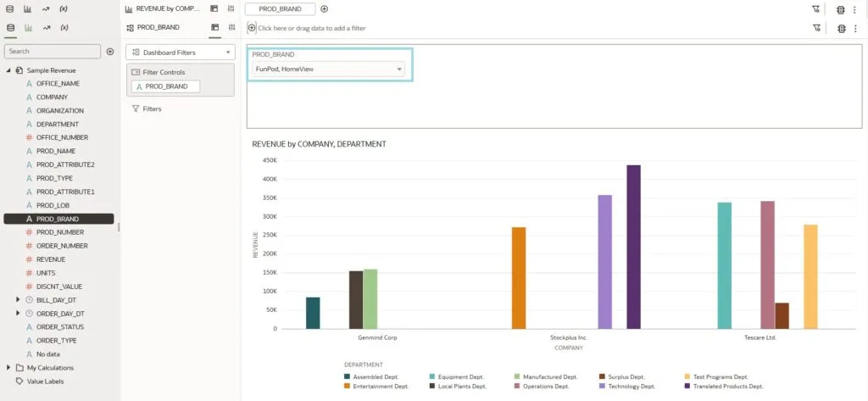This screenshot has width=868, height=401.
Task: Expand the BILL_DAY_DT date column
Action: point(19,300)
